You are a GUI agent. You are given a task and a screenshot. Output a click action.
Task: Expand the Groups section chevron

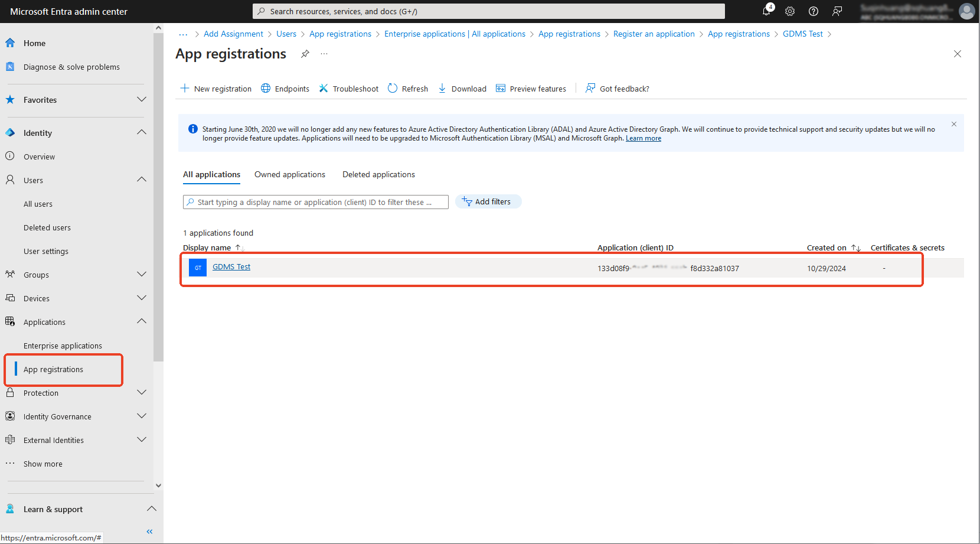(x=142, y=274)
